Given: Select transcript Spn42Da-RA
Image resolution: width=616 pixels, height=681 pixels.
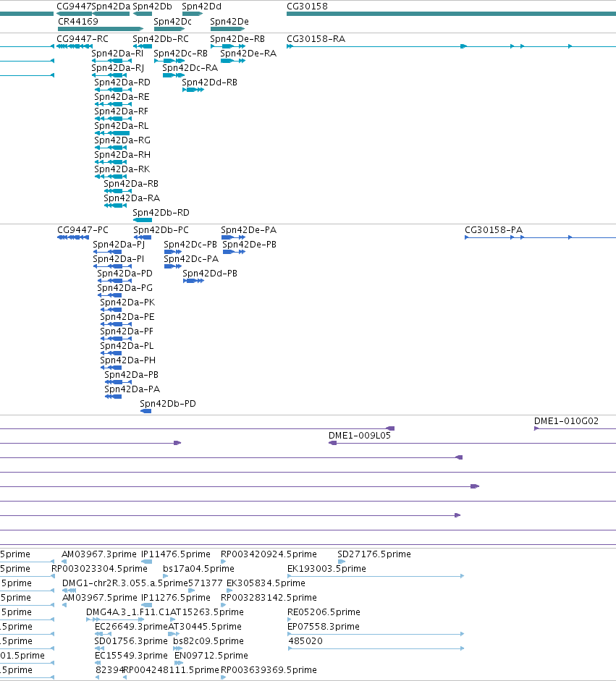Looking at the screenshot, I should [132, 198].
